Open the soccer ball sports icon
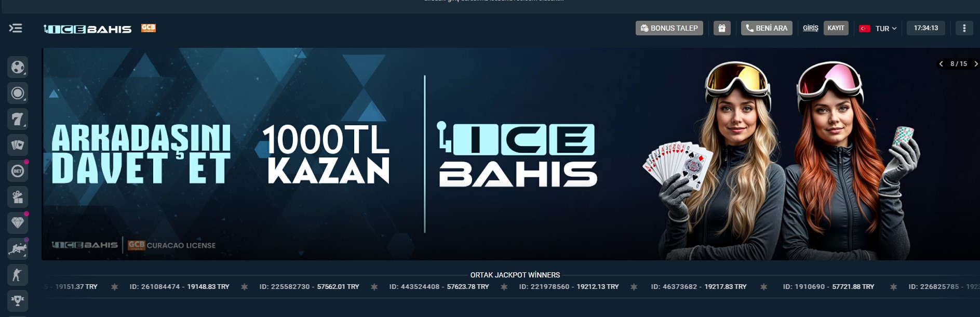Screen dimensions: 980x317 point(18,67)
